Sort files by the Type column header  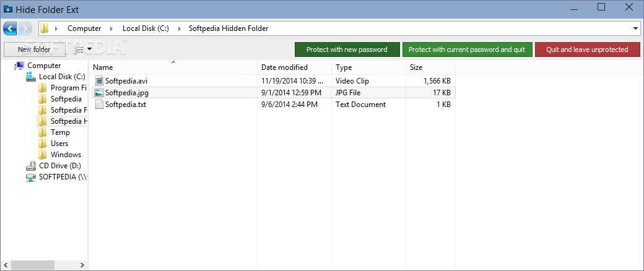point(369,67)
